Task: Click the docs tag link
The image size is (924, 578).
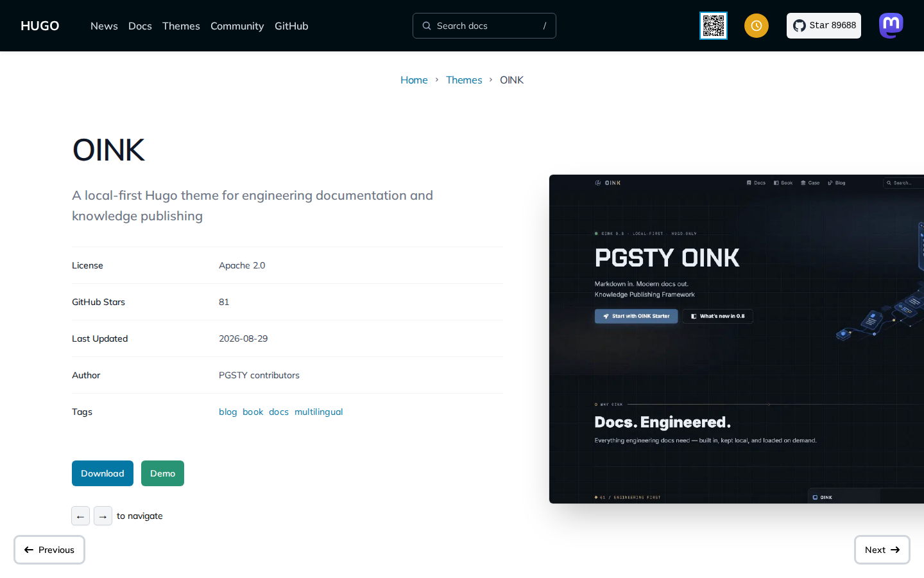Action: pos(278,412)
